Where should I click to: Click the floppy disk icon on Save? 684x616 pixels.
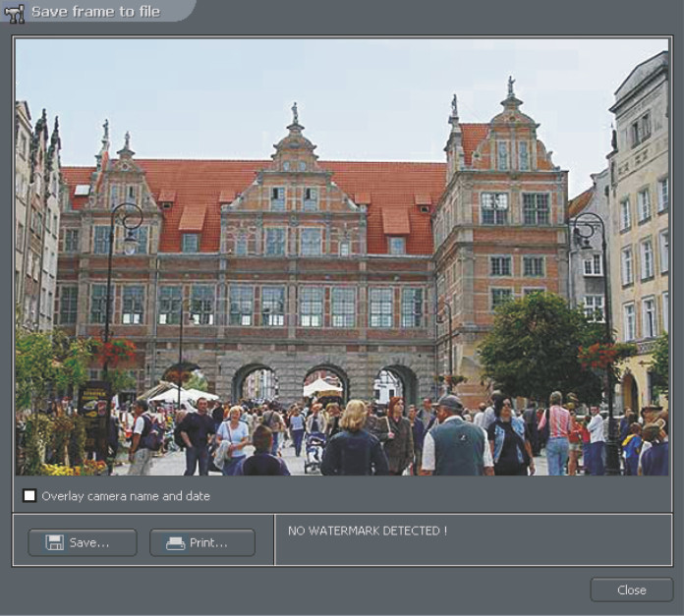[55, 542]
